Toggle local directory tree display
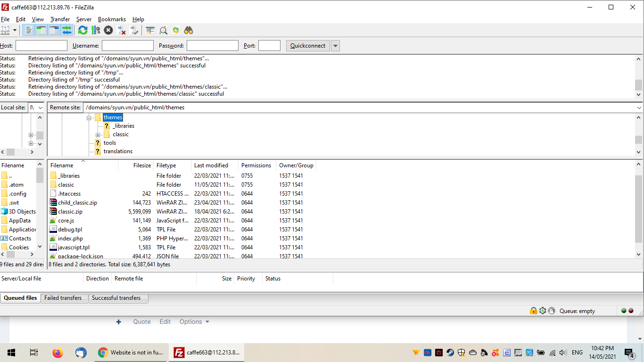This screenshot has height=362, width=644. pyautogui.click(x=41, y=30)
